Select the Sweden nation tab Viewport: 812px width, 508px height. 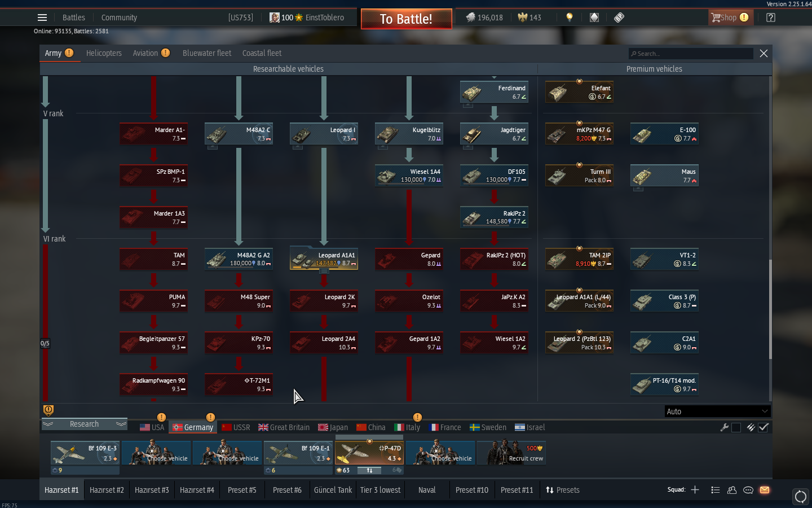point(488,427)
